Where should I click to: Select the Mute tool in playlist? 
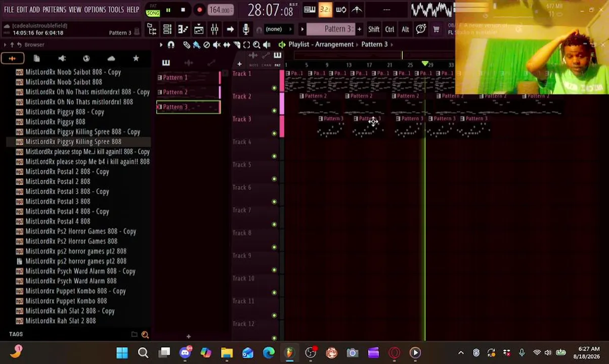point(216,44)
